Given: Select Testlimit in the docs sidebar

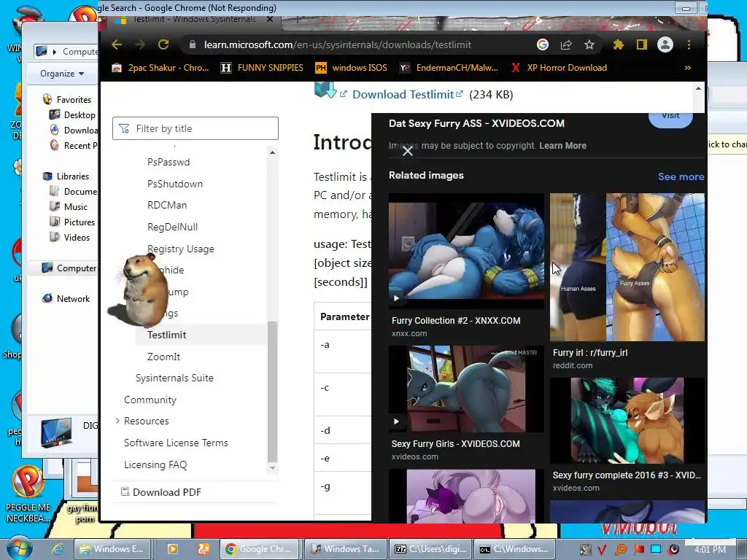Looking at the screenshot, I should pos(167,335).
